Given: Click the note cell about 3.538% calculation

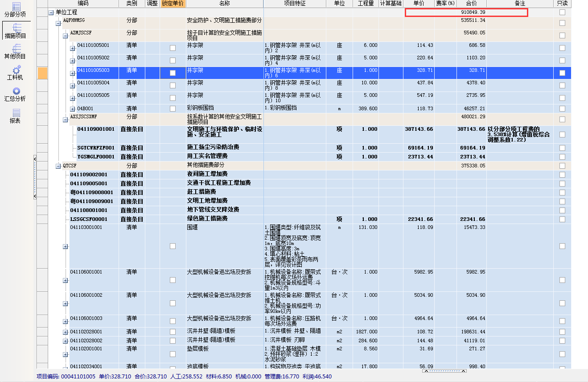Looking at the screenshot, I should tap(519, 134).
